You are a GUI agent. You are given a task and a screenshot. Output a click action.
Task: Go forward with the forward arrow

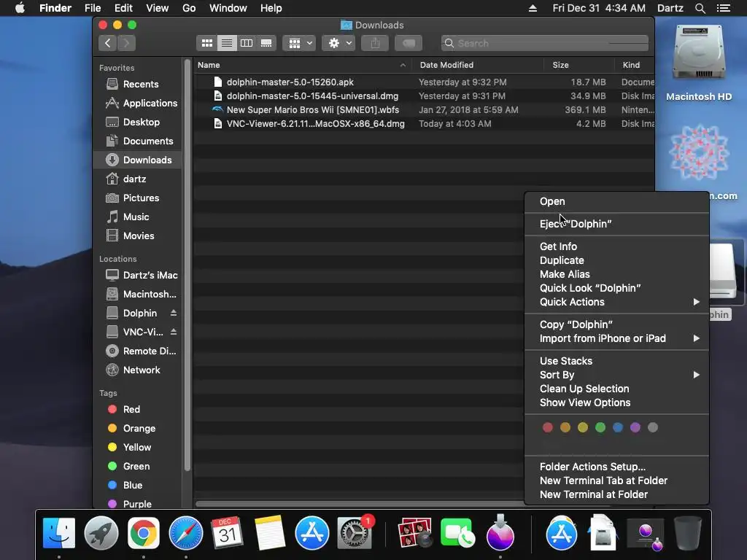click(127, 43)
